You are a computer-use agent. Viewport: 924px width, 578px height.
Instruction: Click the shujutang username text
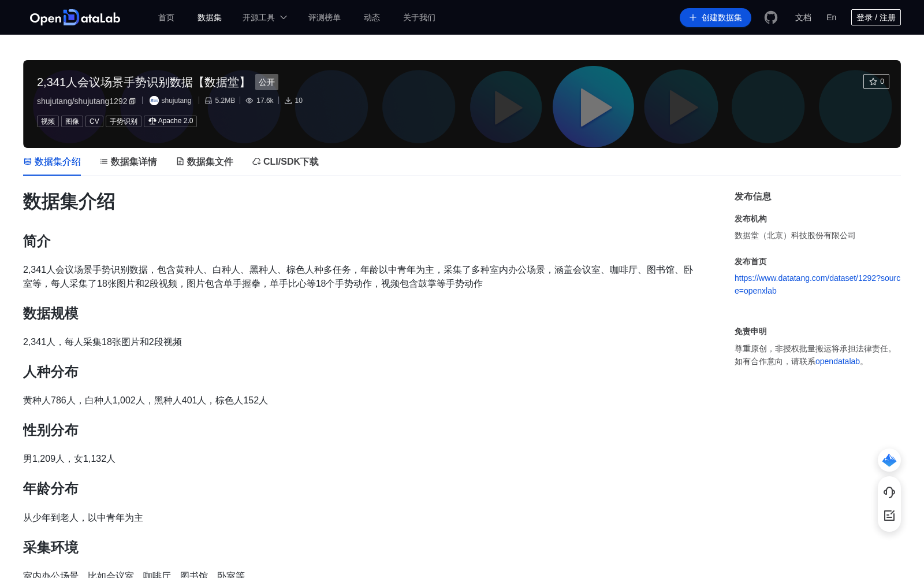click(176, 101)
